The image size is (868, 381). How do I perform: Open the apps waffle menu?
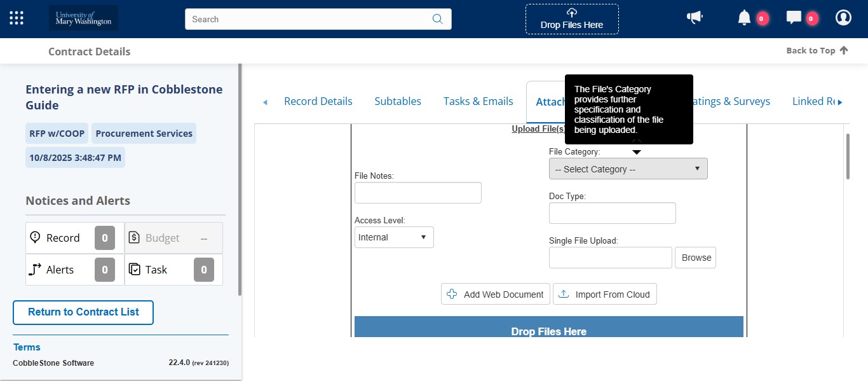[x=16, y=17]
